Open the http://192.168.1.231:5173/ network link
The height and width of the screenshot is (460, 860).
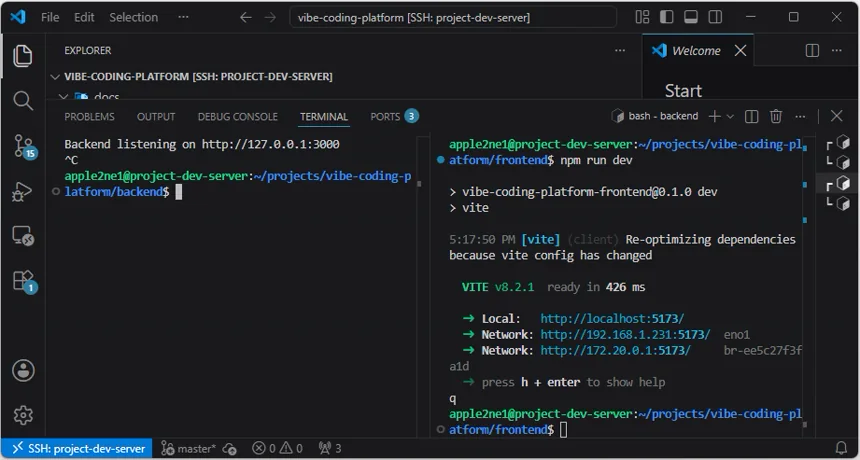click(x=625, y=334)
